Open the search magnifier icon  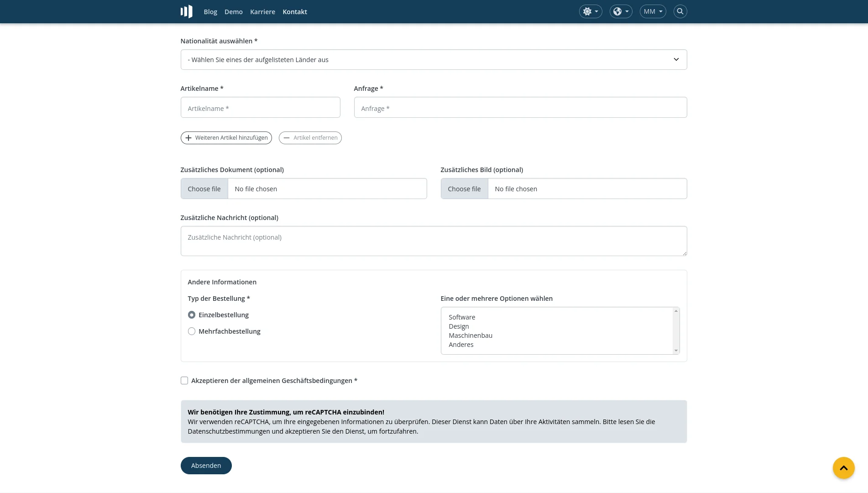680,11
